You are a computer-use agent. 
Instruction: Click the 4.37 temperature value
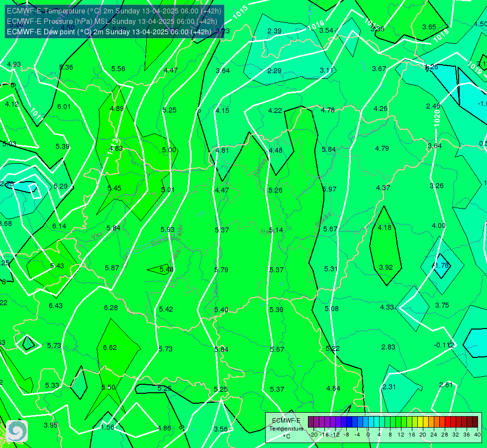coord(383,188)
